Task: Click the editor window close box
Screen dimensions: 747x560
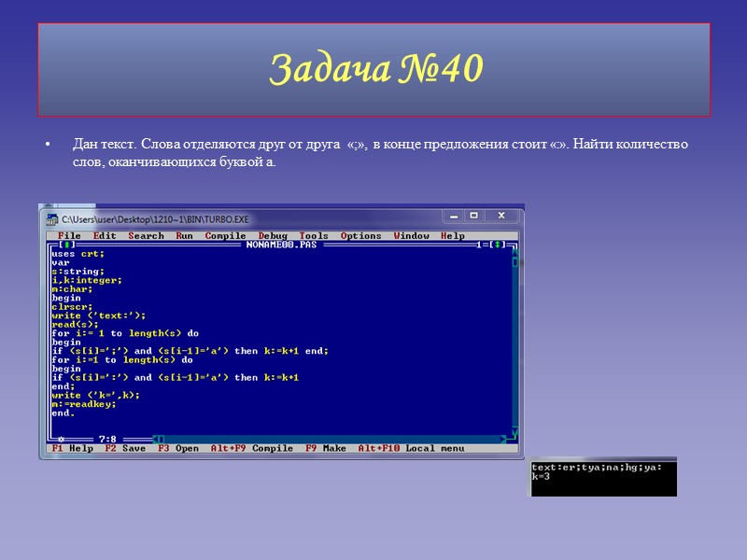Action: (67, 245)
